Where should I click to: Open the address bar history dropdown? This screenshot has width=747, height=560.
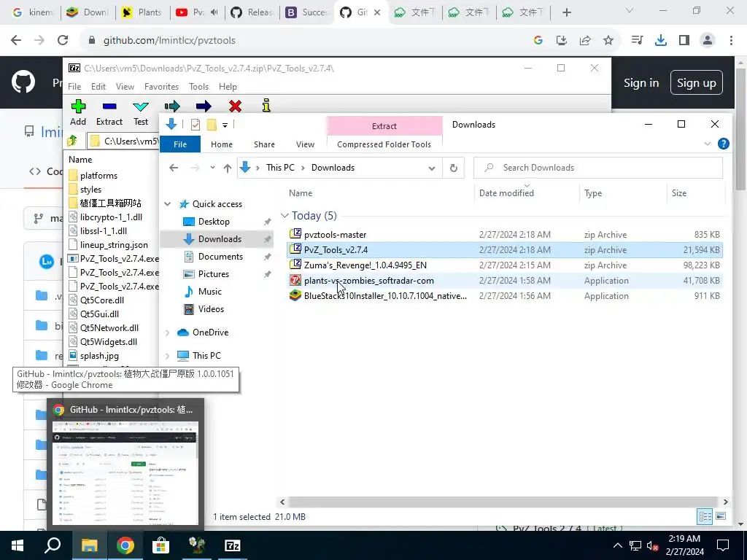[x=432, y=168]
